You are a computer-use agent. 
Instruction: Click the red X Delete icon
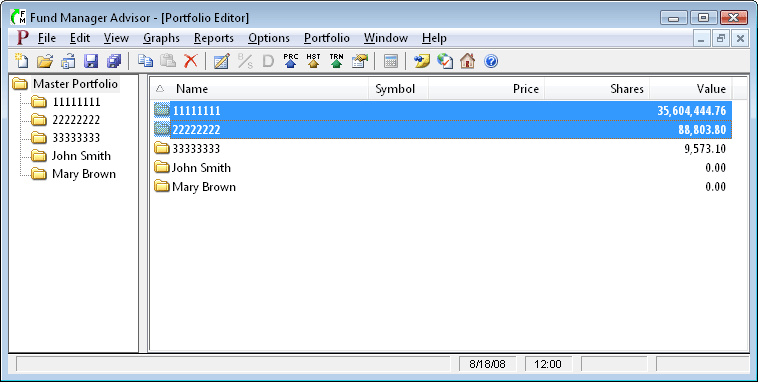click(x=191, y=61)
